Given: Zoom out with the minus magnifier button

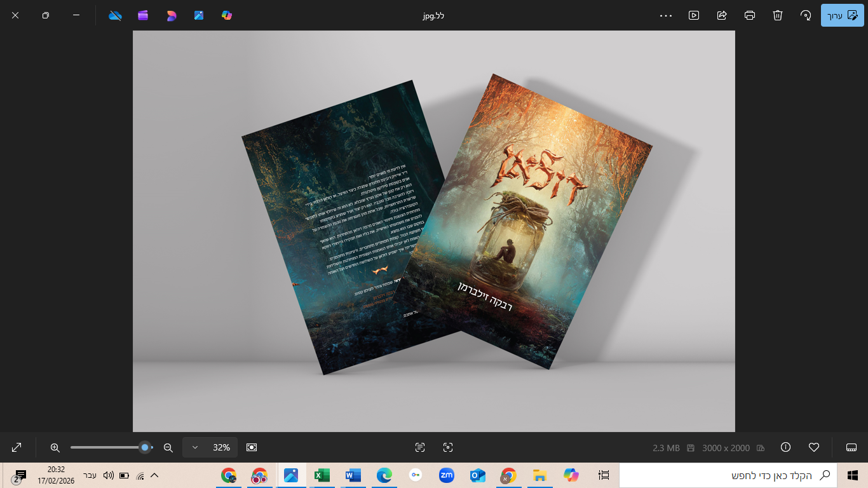Looking at the screenshot, I should pos(168,447).
